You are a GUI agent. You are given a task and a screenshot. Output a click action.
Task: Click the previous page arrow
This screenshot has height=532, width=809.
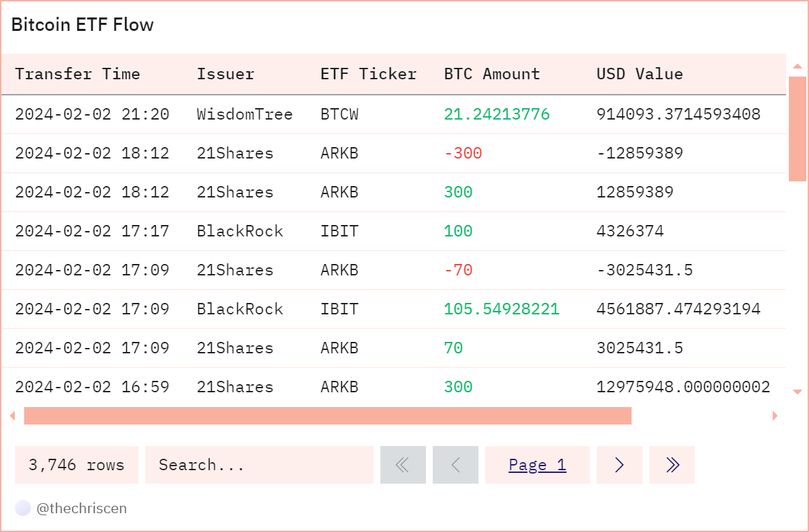coord(456,465)
